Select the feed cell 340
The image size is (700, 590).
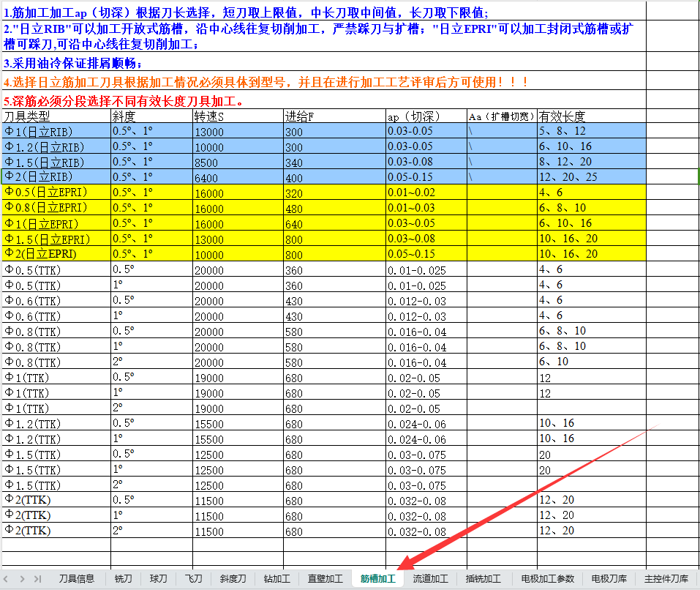pyautogui.click(x=334, y=162)
